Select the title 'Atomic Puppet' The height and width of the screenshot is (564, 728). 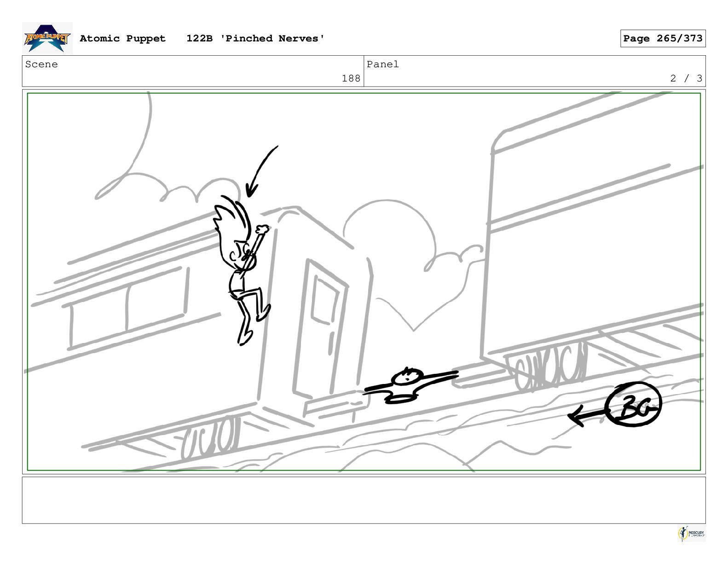click(x=122, y=38)
